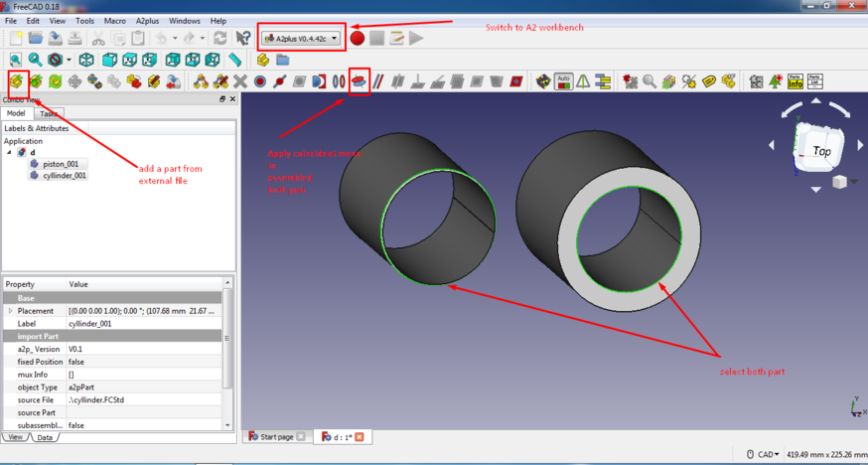Screen dimensions: 868x465
Task: Open the Parts List icon
Action: (x=814, y=81)
